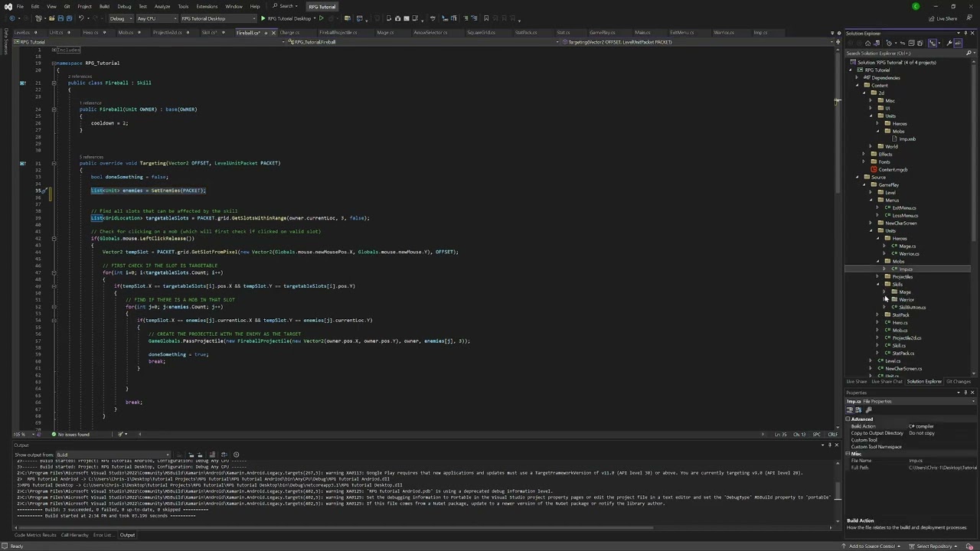This screenshot has width=980, height=551.
Task: Collapse the Source folder
Action: pyautogui.click(x=857, y=177)
